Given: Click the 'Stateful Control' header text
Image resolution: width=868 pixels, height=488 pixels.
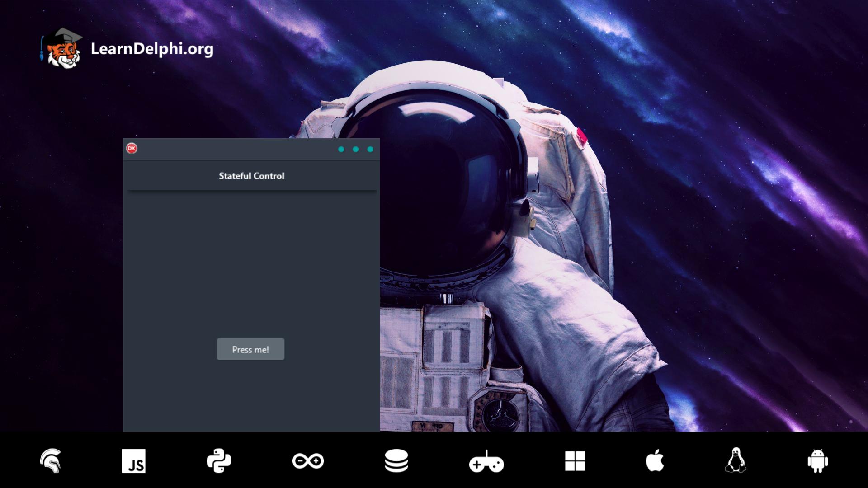Looking at the screenshot, I should click(x=251, y=176).
